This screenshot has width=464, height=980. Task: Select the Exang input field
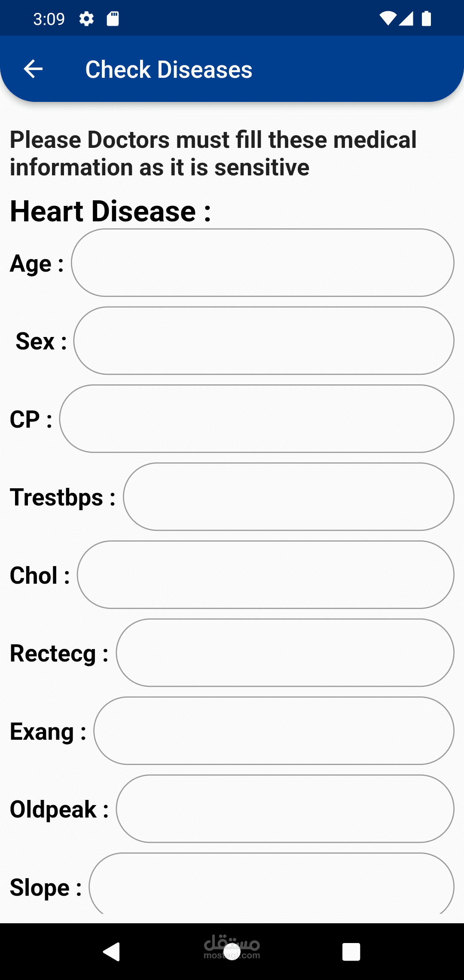tap(274, 731)
